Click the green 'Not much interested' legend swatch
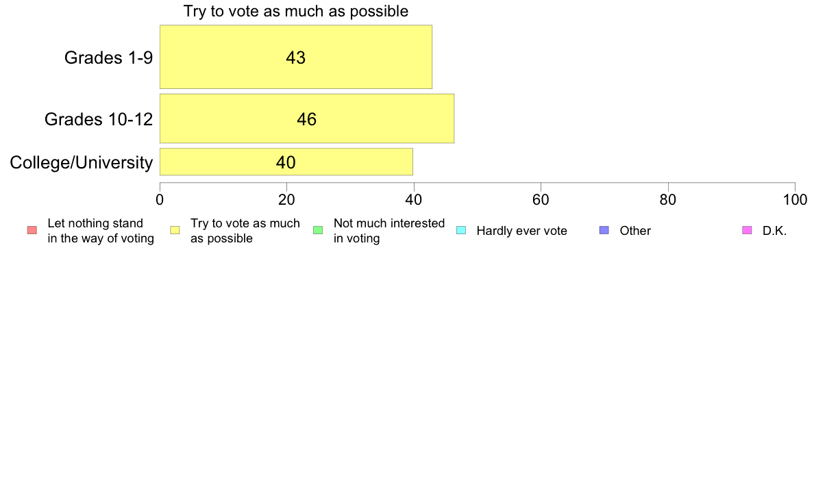 [318, 231]
